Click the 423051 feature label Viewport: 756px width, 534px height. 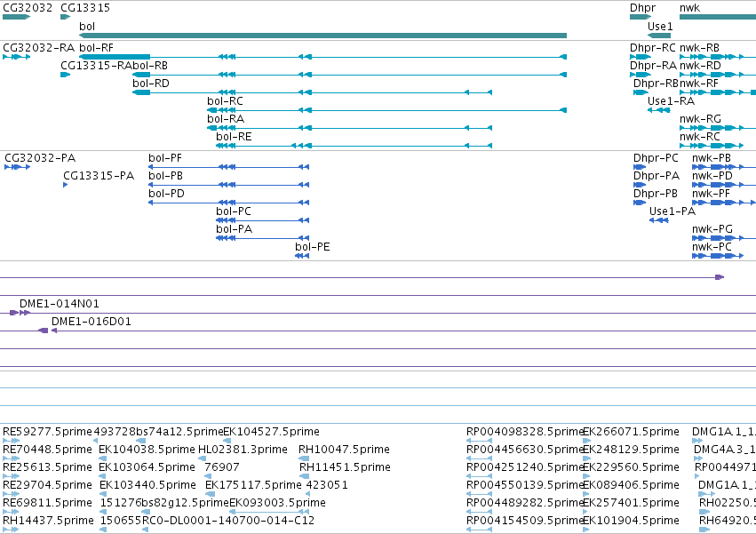327,485
